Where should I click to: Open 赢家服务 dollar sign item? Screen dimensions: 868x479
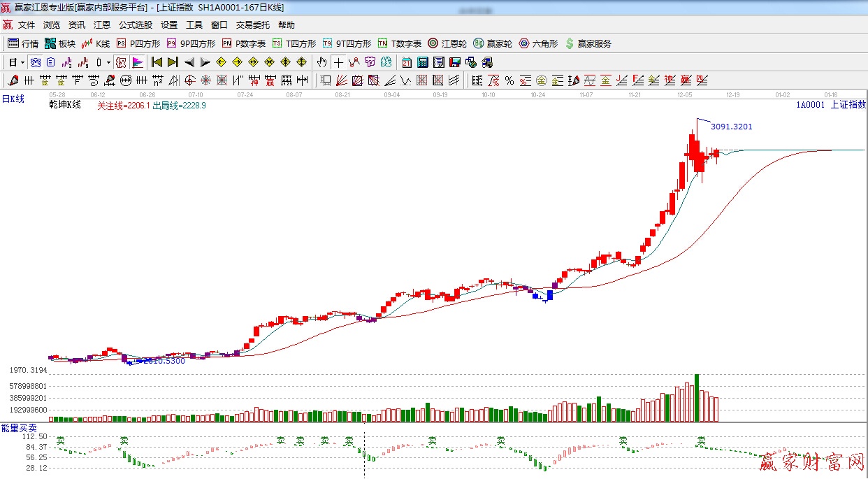tap(588, 43)
